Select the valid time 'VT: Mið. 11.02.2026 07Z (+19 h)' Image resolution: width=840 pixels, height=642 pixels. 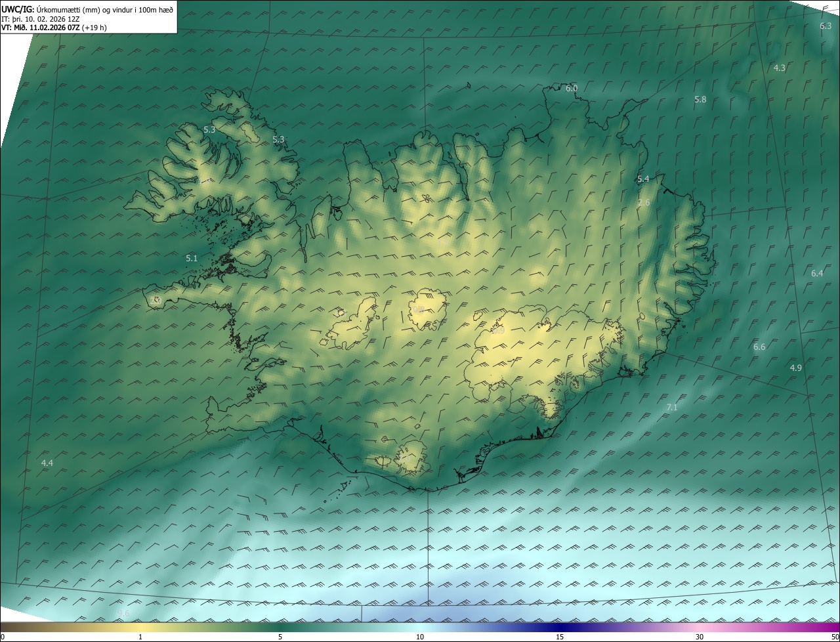pyautogui.click(x=54, y=28)
